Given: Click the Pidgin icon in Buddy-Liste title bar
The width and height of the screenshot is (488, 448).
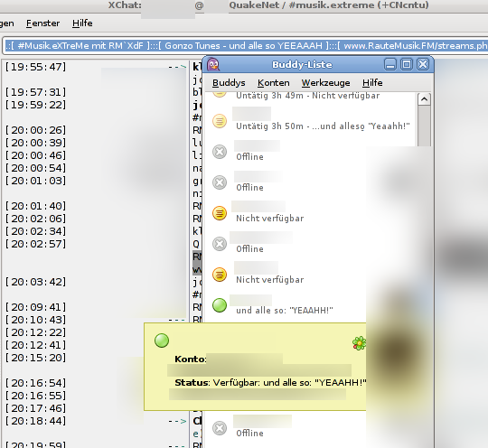Looking at the screenshot, I should [213, 65].
